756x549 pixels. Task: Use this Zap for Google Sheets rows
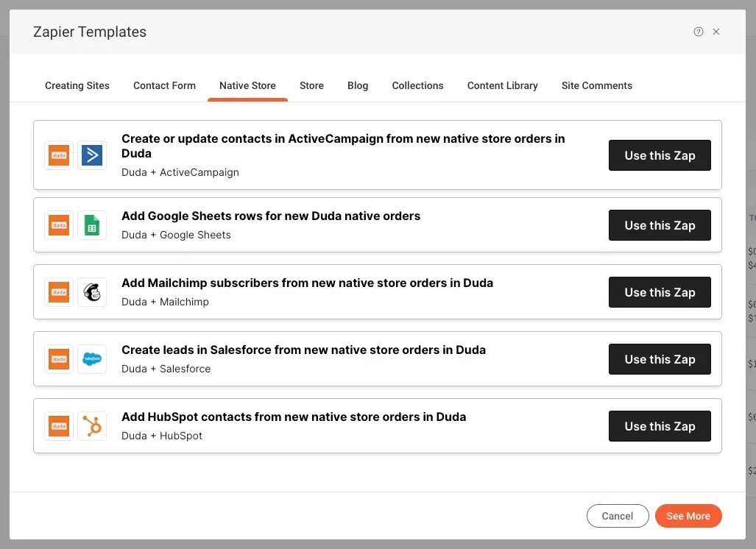660,225
